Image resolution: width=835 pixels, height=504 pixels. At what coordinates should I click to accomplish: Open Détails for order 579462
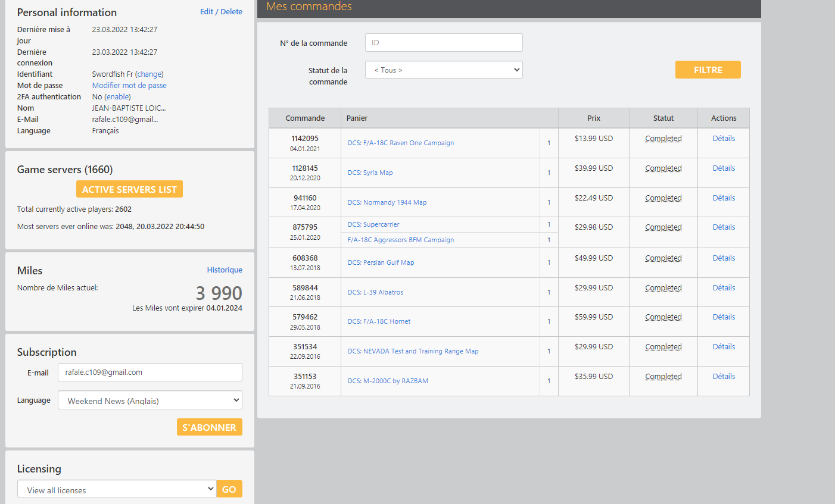tap(724, 317)
